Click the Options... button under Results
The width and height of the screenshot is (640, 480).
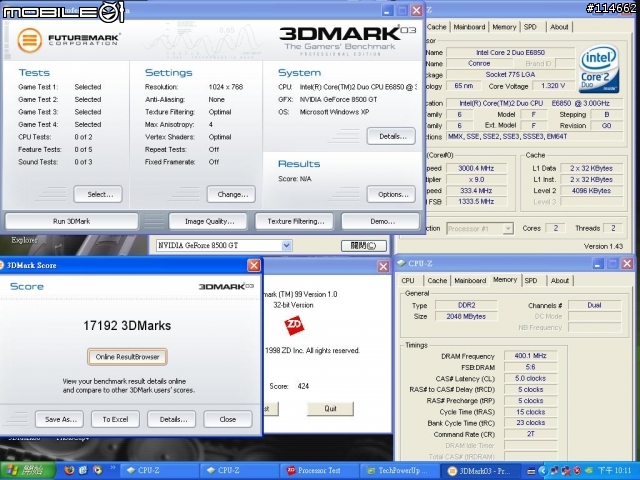[x=391, y=194]
